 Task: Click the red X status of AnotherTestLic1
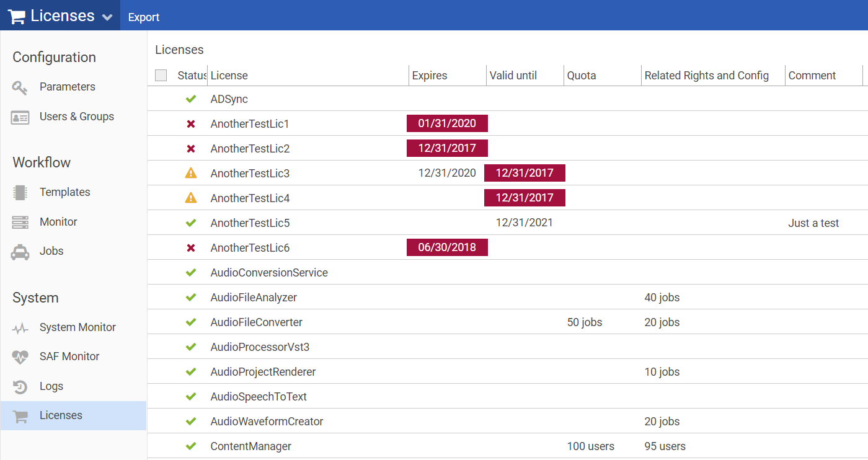click(x=191, y=124)
